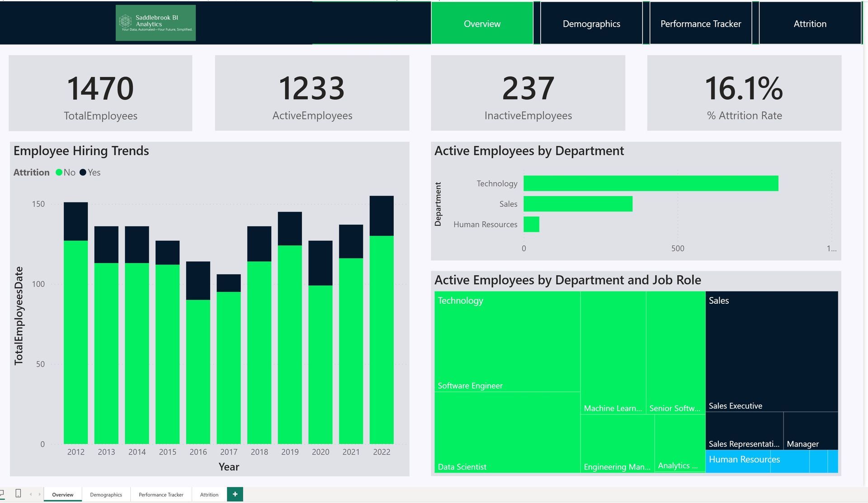The width and height of the screenshot is (868, 503).
Task: Switch to Demographics page tab at bottom
Action: pyautogui.click(x=106, y=494)
